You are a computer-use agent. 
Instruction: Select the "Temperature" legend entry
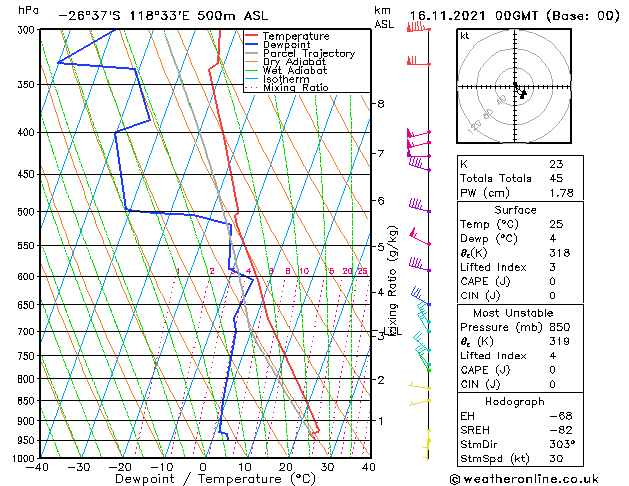[x=296, y=36]
